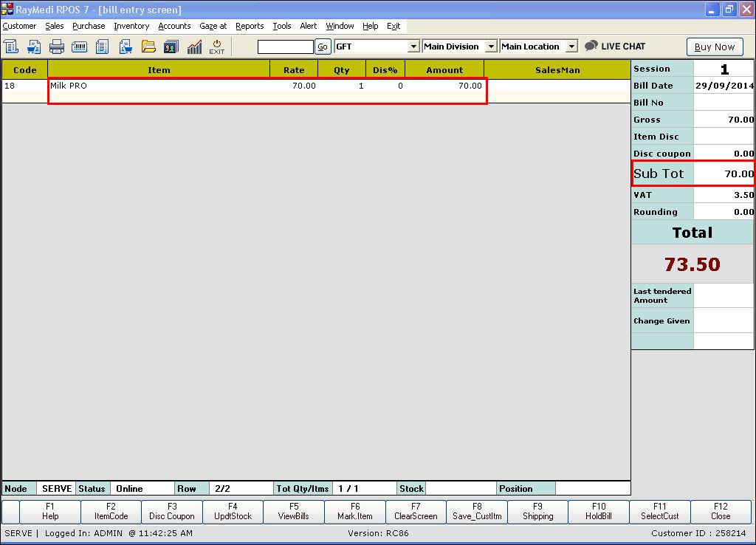
Task: Click the F2 ItemCode button
Action: (111, 511)
